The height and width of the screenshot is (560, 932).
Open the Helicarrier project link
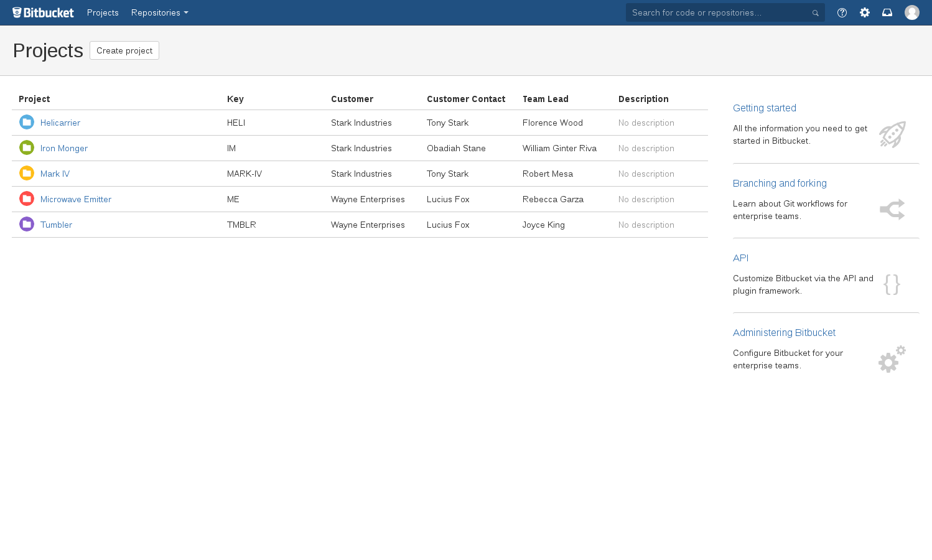(60, 123)
